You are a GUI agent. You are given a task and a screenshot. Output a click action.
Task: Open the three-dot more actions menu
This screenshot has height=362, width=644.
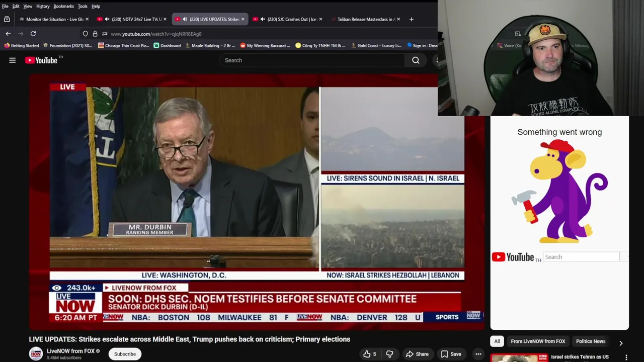pyautogui.click(x=478, y=354)
